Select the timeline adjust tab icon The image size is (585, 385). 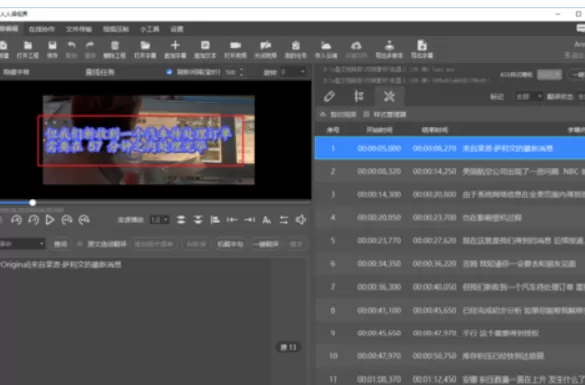(x=359, y=96)
